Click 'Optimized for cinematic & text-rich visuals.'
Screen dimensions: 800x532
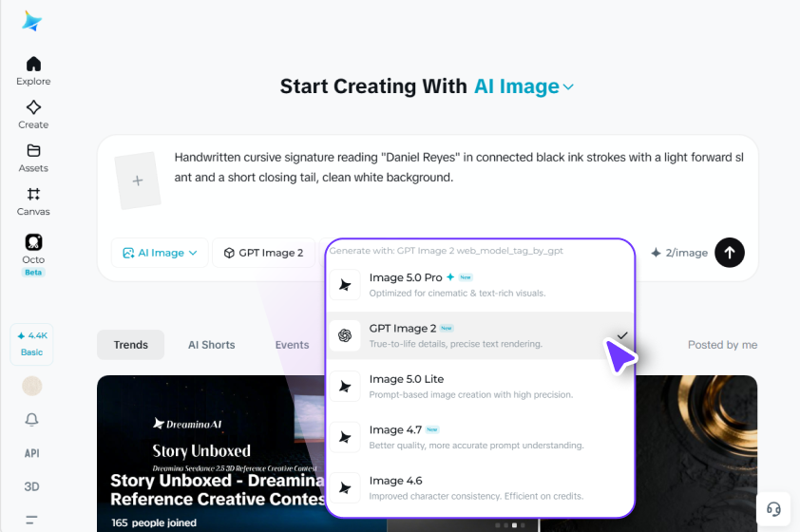pyautogui.click(x=457, y=293)
